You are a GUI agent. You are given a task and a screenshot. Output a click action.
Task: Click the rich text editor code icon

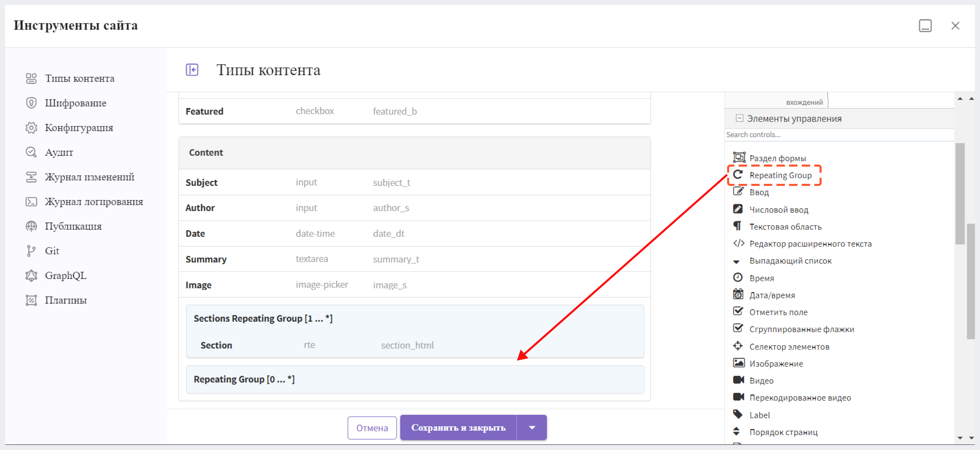(x=739, y=243)
